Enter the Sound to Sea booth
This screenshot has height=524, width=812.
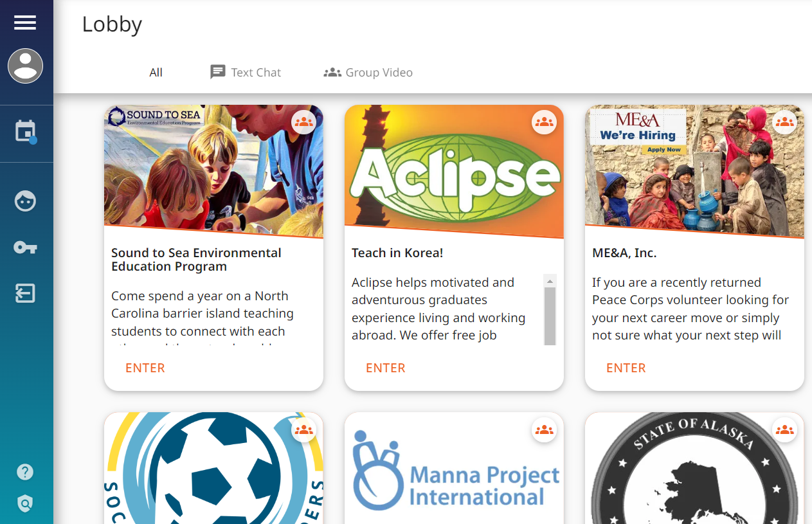145,368
